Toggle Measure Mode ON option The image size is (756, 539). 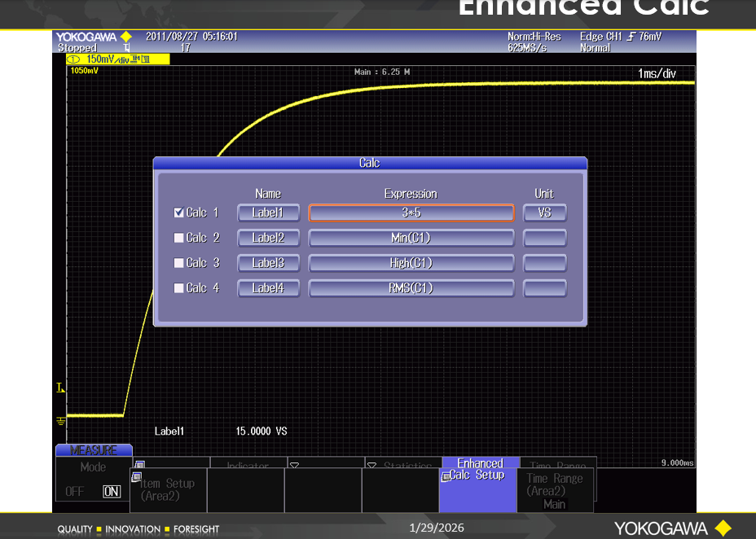(112, 492)
